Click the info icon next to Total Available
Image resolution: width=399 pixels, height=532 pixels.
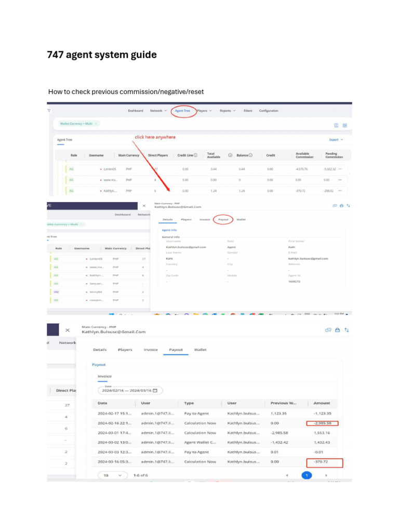[230, 155]
